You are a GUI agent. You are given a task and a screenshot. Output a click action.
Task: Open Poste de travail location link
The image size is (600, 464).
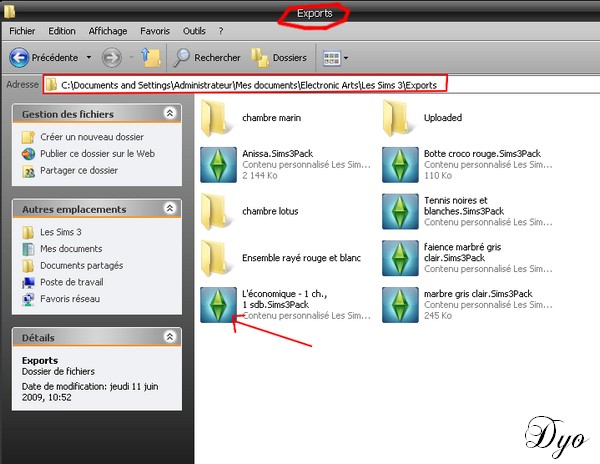[x=72, y=282]
